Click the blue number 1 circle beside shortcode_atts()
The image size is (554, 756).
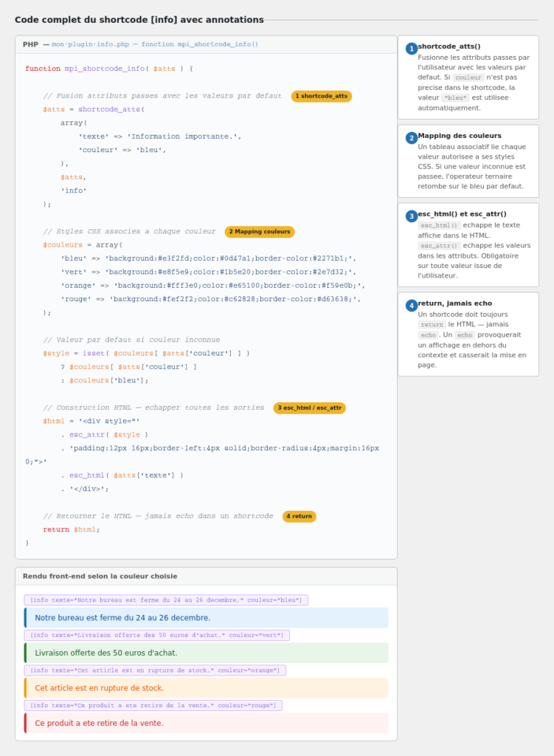[x=412, y=49]
